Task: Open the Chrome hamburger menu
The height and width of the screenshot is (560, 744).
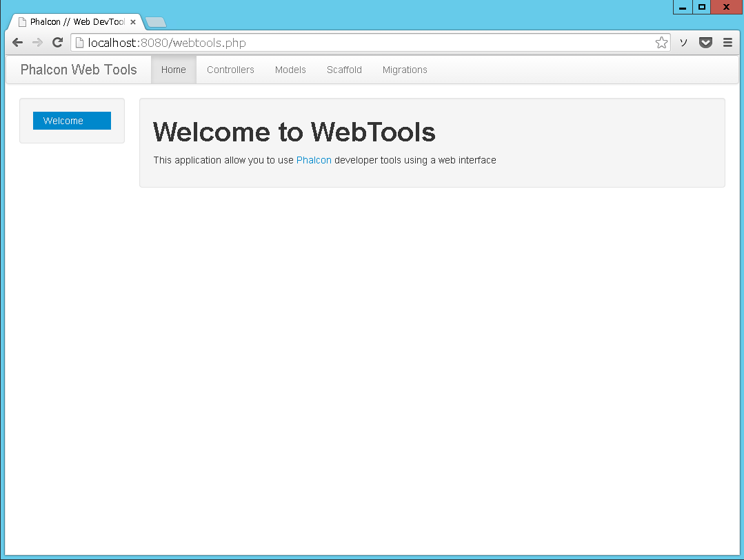Action: [x=727, y=43]
